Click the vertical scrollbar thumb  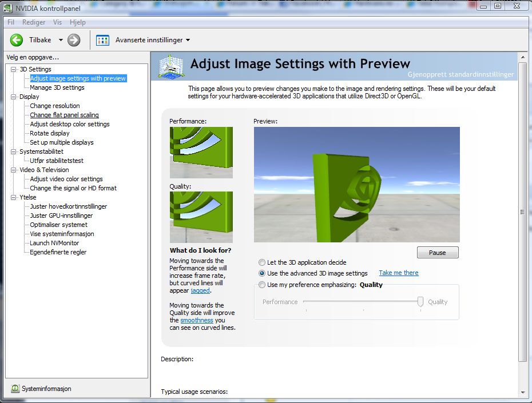click(523, 212)
